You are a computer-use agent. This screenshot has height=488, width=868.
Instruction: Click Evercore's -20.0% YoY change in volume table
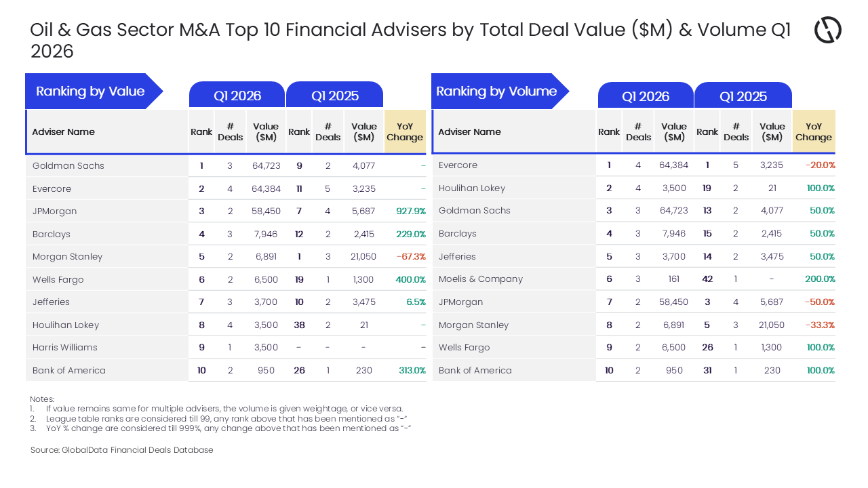tap(820, 165)
